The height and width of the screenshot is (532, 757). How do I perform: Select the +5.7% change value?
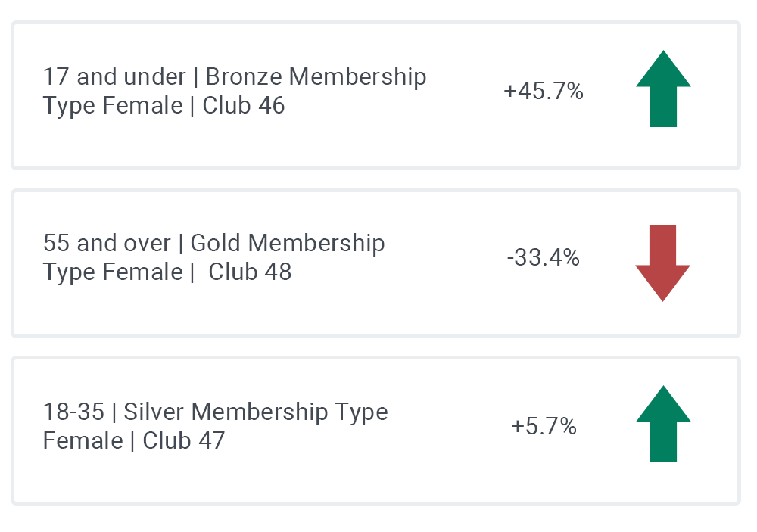(544, 427)
